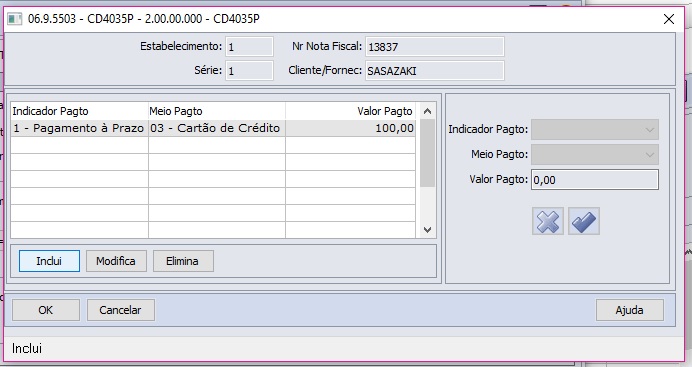Click the Série field showing 1
Viewport: 692px width, 367px height.
coord(249,71)
